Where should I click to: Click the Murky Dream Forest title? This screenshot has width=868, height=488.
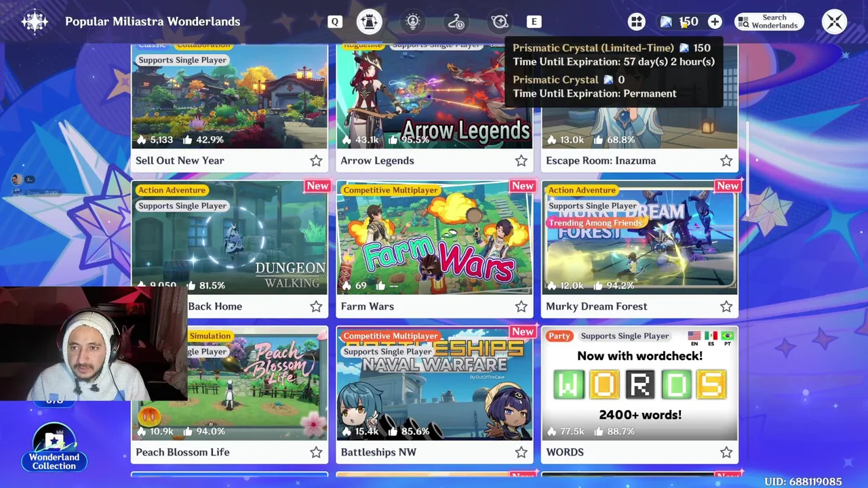click(x=596, y=306)
